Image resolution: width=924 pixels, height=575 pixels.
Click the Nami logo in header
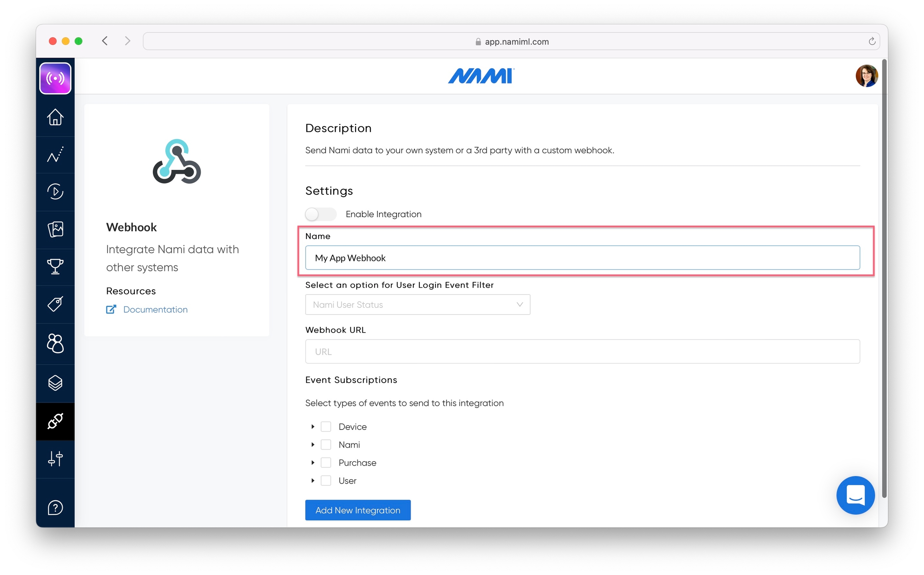click(481, 76)
